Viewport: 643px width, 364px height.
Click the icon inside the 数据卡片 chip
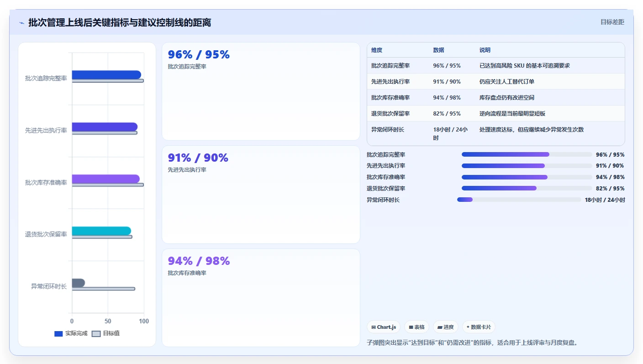pos(468,327)
